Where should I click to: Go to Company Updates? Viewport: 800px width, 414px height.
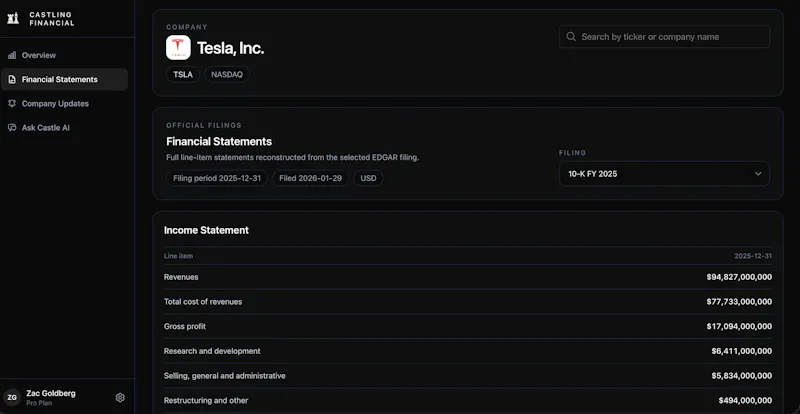[65, 104]
